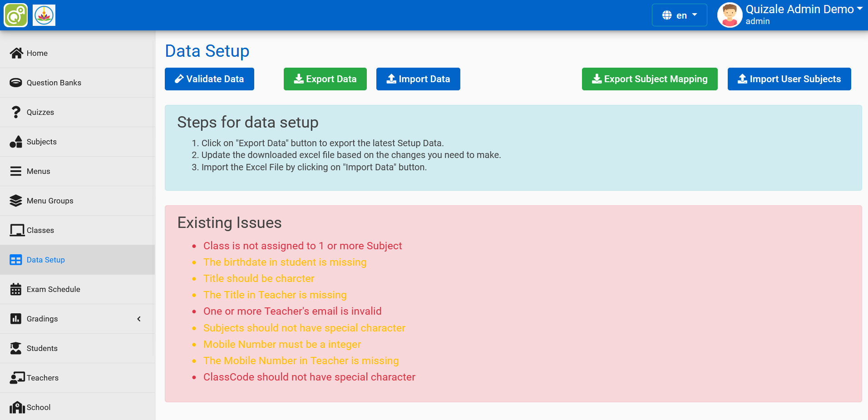The width and height of the screenshot is (868, 420).
Task: Select the Question Banks icon
Action: (16, 82)
